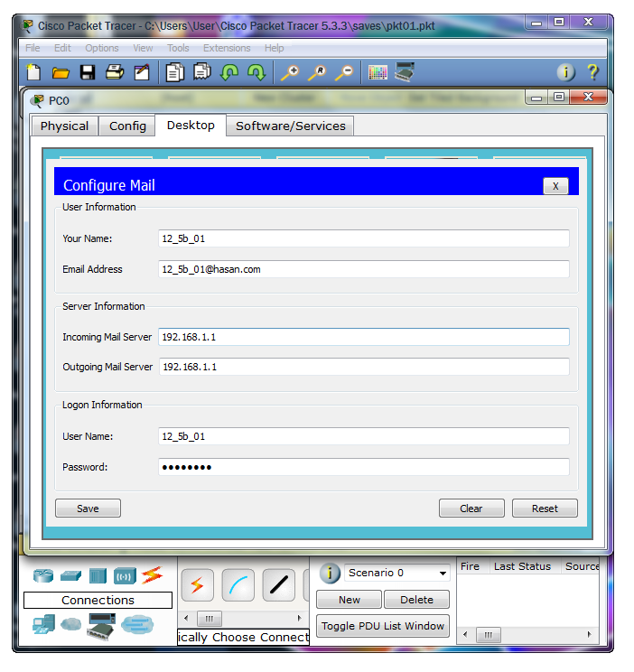634x672 pixels.
Task: Click the scenario info icon
Action: coord(330,573)
